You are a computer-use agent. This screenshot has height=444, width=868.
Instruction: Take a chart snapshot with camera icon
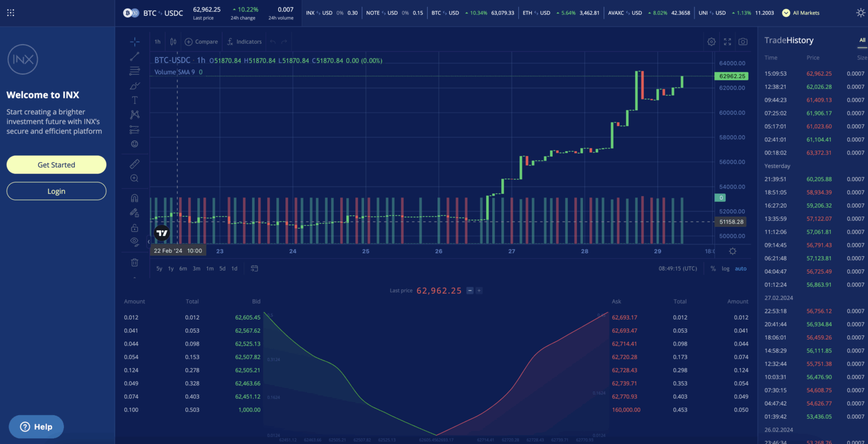tap(743, 42)
